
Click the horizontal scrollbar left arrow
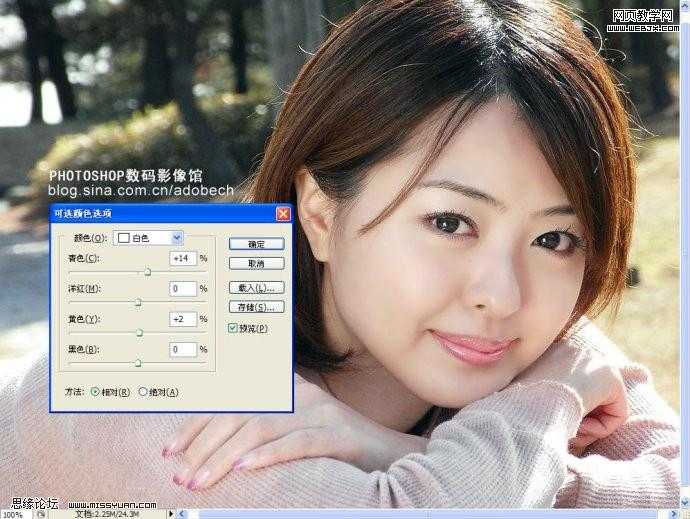[182, 514]
